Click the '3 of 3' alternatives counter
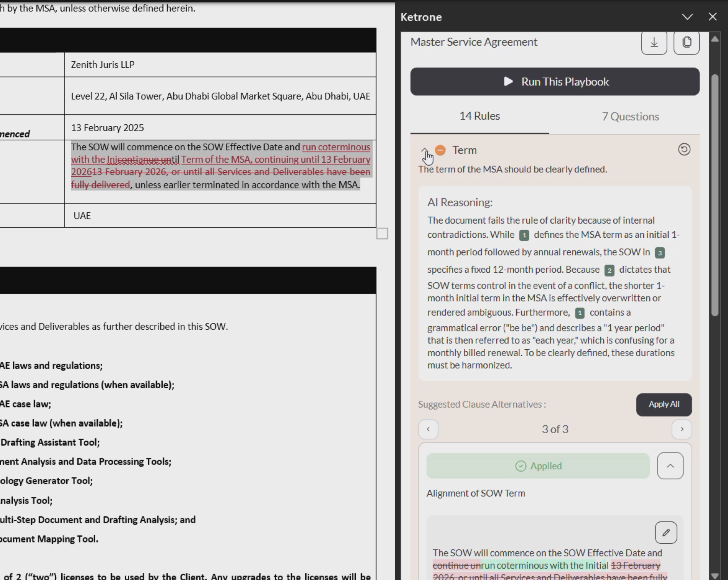The width and height of the screenshot is (728, 580). pos(555,429)
